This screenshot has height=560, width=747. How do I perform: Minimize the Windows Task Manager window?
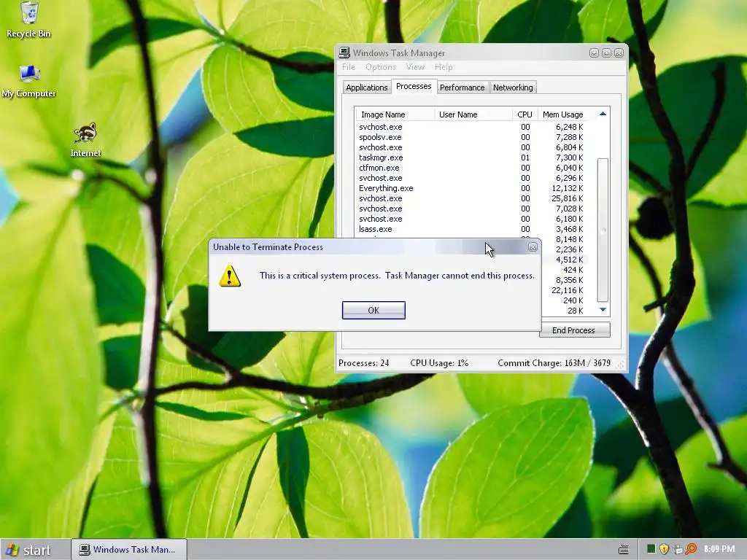[x=594, y=52]
